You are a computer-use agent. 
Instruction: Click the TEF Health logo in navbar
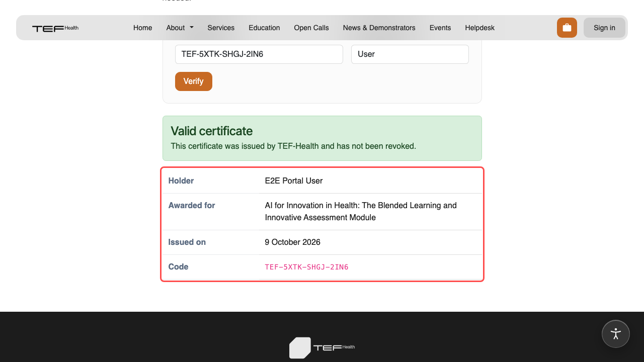[55, 28]
